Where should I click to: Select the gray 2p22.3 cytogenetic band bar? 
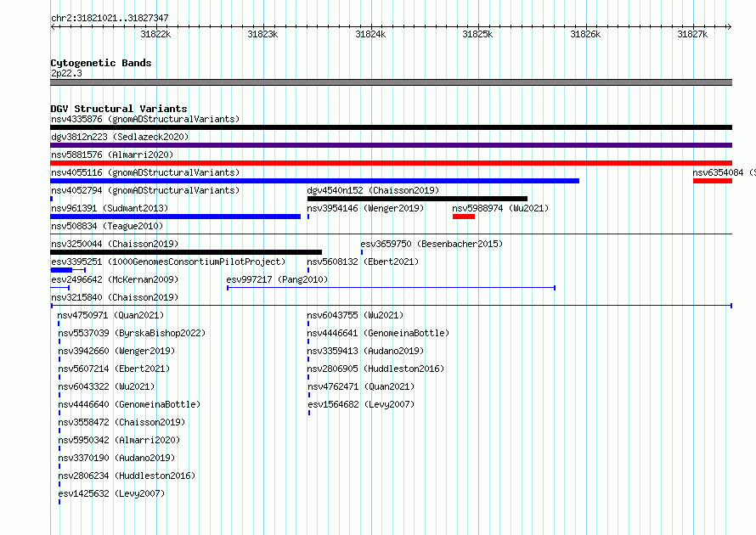click(x=391, y=82)
